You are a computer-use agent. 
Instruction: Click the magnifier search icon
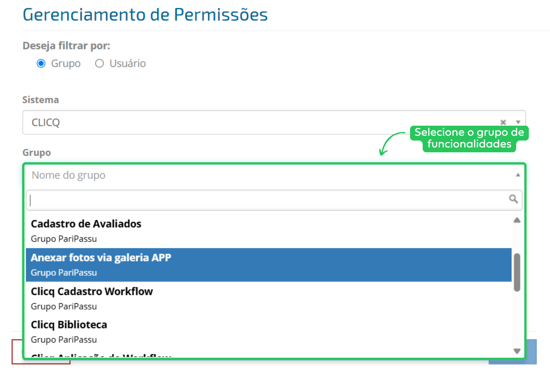coord(513,199)
